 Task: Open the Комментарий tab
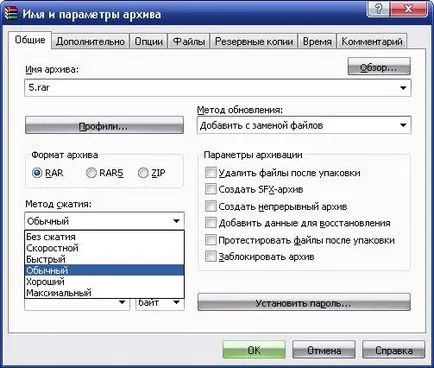372,42
